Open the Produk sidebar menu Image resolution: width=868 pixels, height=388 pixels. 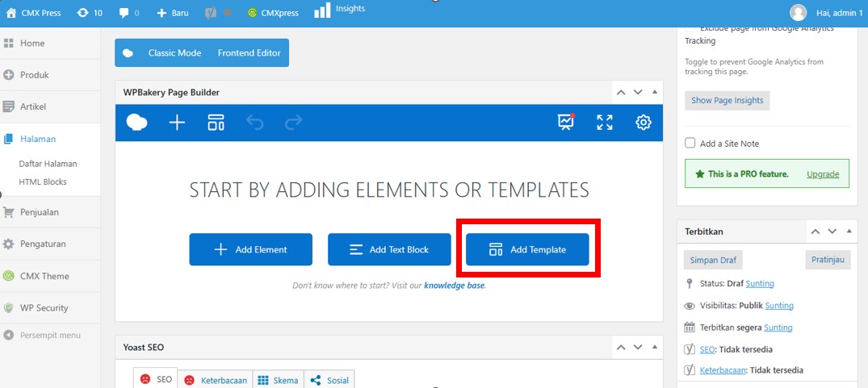pyautogui.click(x=35, y=74)
